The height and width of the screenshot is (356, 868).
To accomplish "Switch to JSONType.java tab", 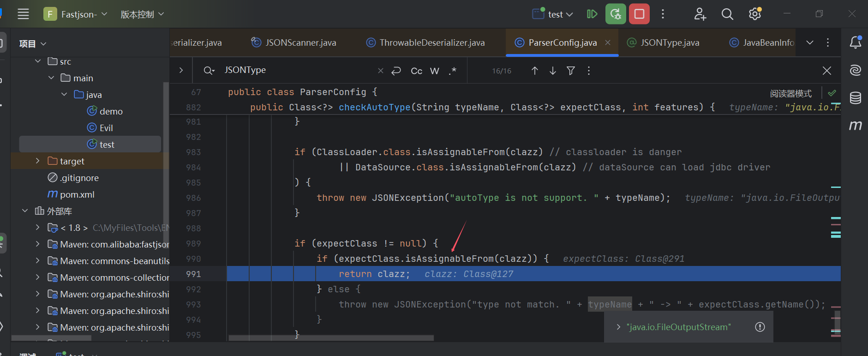I will (x=663, y=42).
